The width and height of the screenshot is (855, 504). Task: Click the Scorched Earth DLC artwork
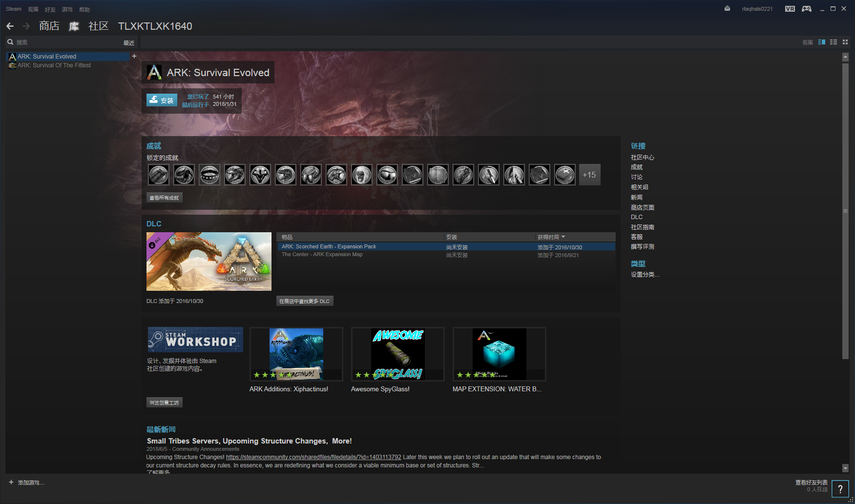[209, 262]
